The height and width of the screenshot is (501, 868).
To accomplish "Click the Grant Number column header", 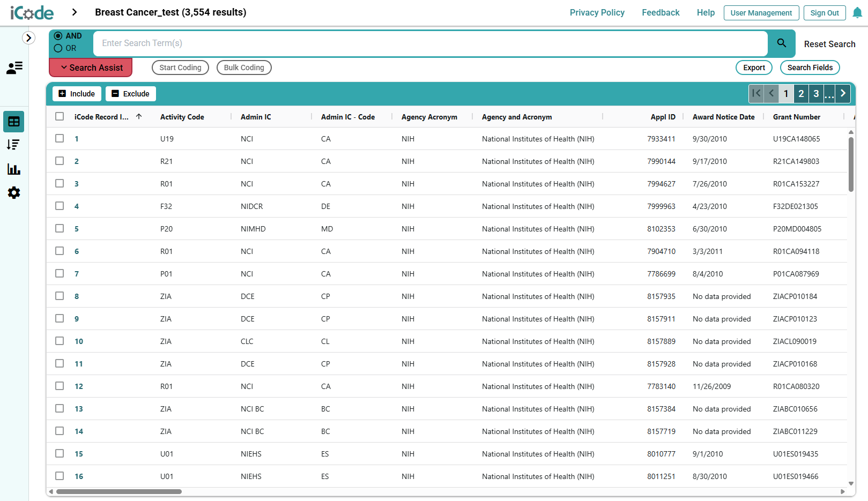I will [x=797, y=117].
